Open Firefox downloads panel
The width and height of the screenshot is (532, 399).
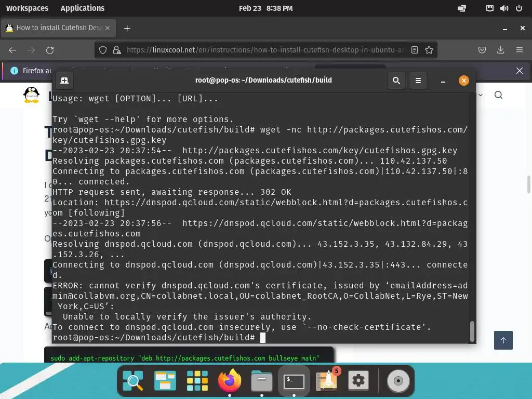pos(500,50)
